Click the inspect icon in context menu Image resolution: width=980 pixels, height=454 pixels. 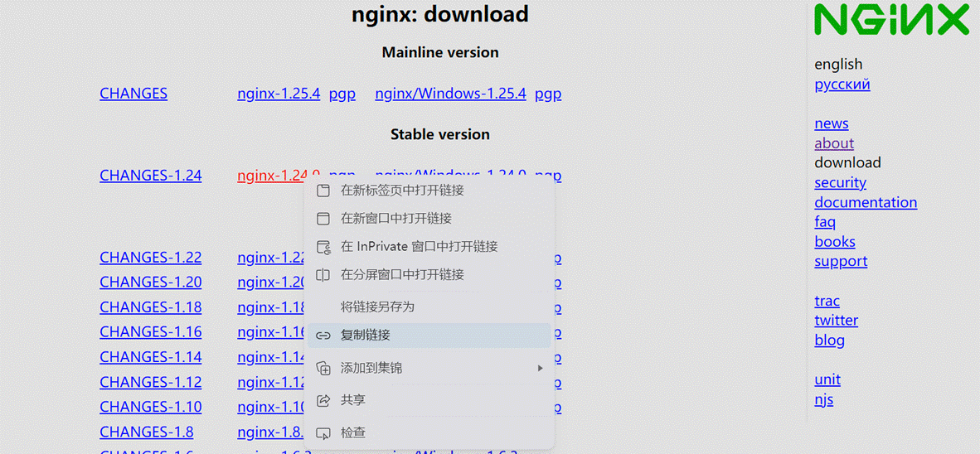323,432
